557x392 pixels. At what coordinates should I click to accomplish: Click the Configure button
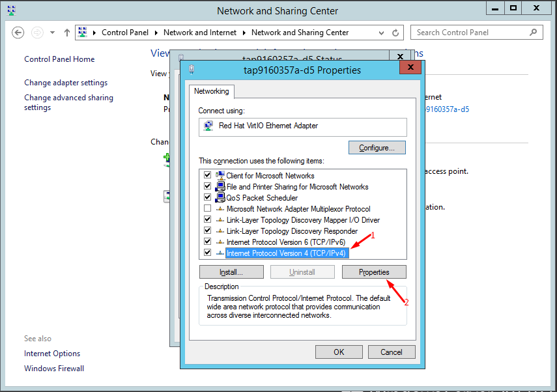(x=377, y=148)
